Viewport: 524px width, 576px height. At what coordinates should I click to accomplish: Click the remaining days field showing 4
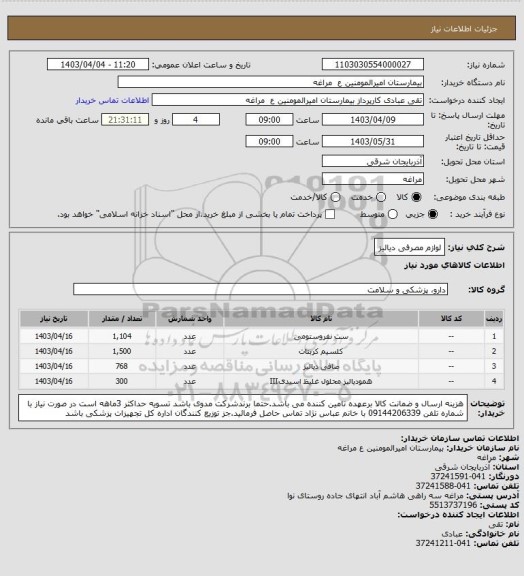click(196, 120)
